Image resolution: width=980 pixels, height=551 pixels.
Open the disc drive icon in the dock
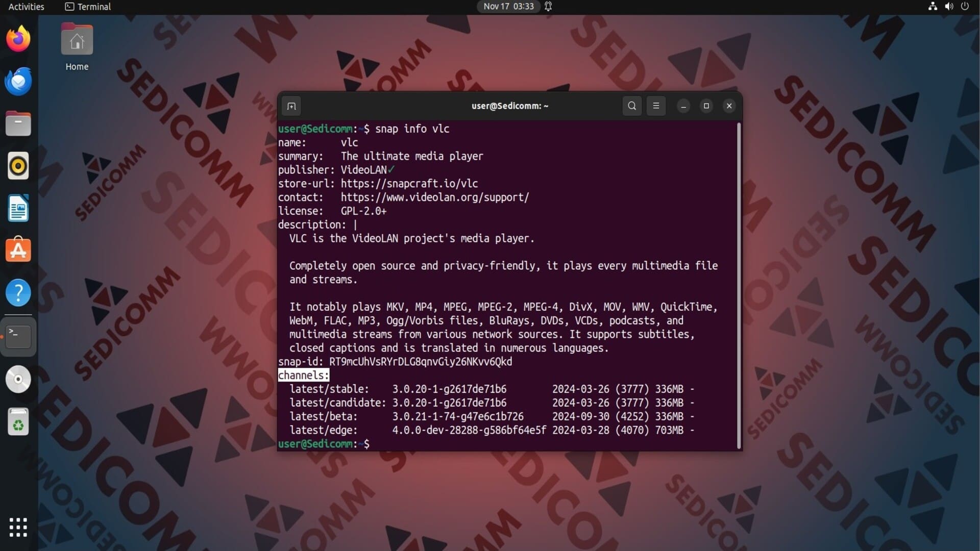pyautogui.click(x=18, y=379)
